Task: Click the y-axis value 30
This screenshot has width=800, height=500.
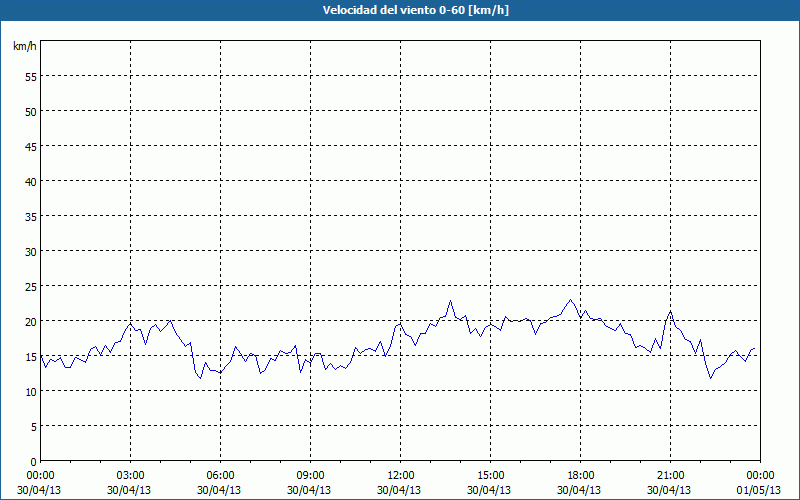Action: 31,252
